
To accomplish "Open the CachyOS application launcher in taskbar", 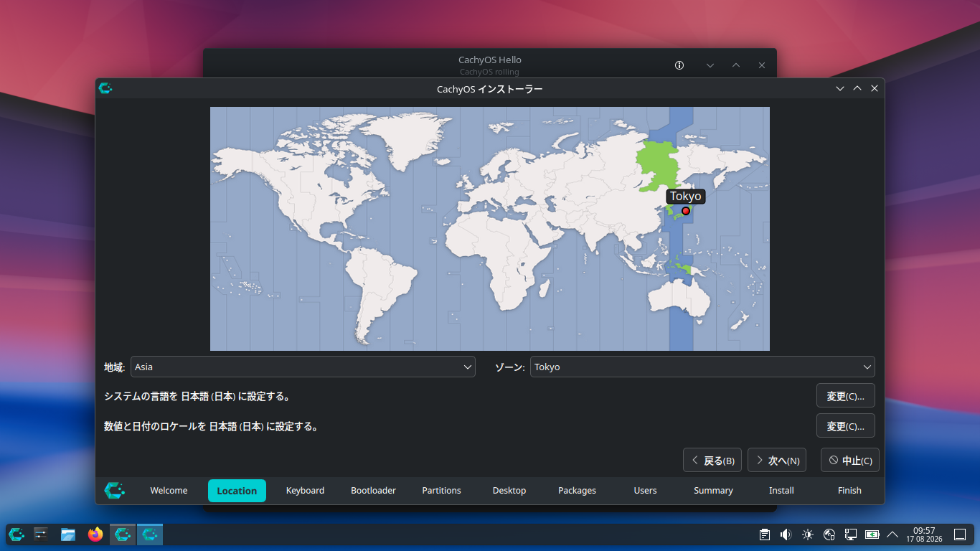I will tap(17, 534).
